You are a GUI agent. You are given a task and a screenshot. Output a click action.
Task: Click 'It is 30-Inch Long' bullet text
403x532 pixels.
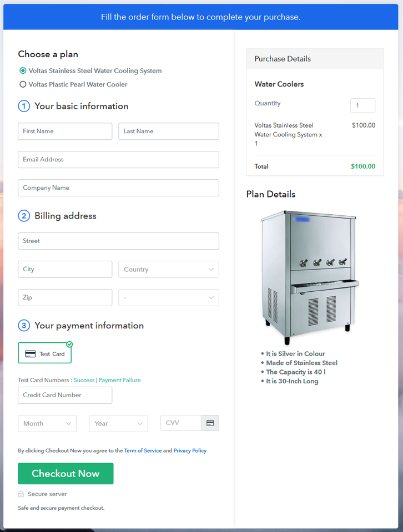click(292, 381)
